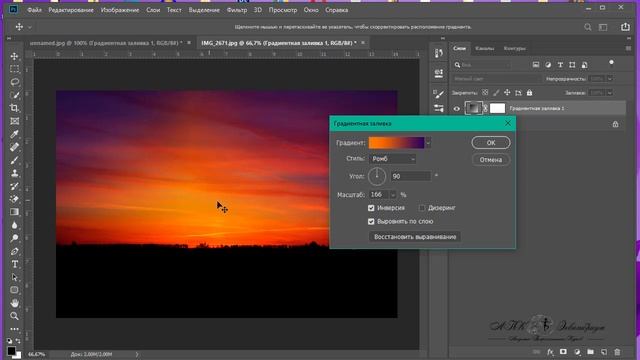The width and height of the screenshot is (640, 360).
Task: Select the History Brush tool
Action: pos(14,186)
